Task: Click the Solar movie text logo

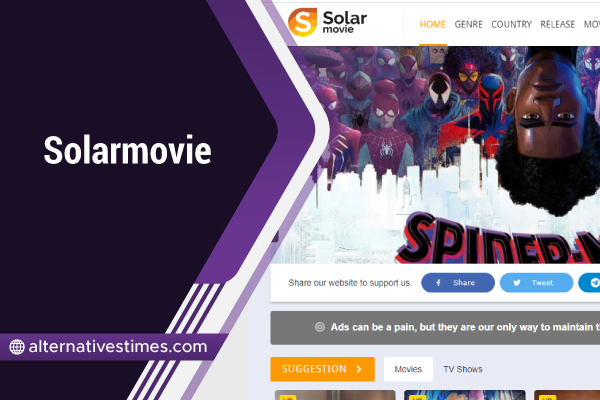Action: pyautogui.click(x=344, y=22)
